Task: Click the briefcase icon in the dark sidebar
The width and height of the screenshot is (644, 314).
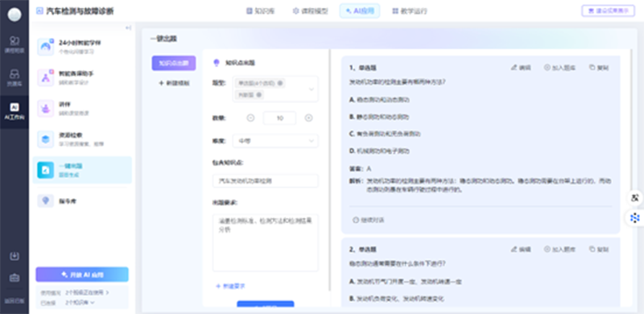Action: point(14,279)
